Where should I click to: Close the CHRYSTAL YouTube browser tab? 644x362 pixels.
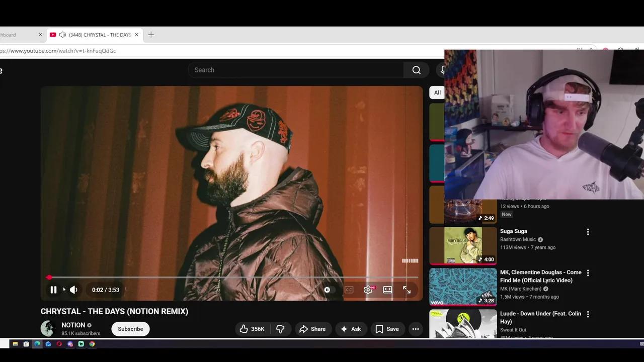[136, 35]
